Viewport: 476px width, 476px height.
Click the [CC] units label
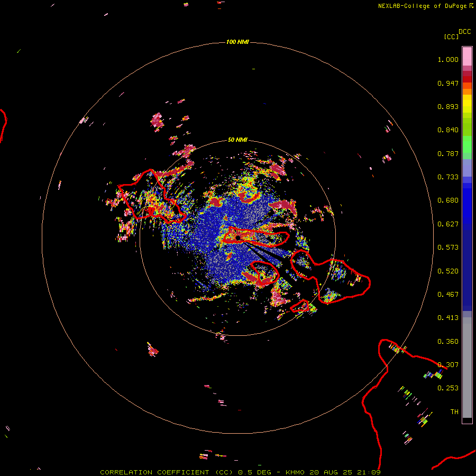coord(451,36)
